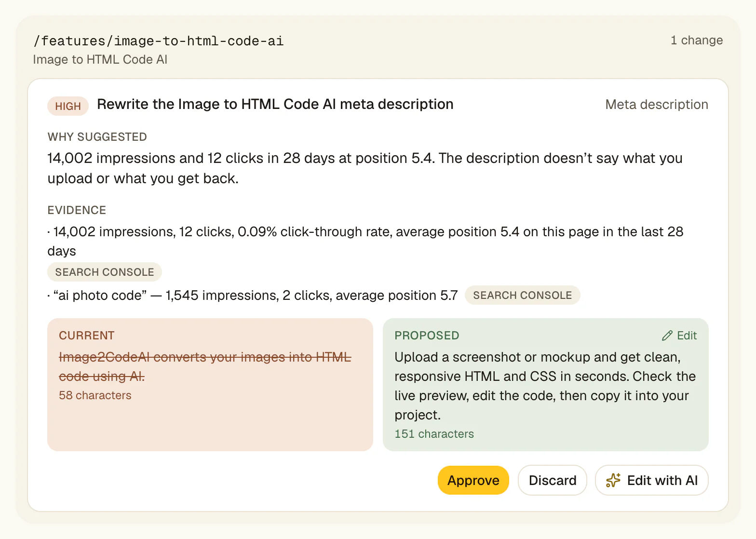The height and width of the screenshot is (539, 756).
Task: Select the /features/image-to-html-code-ai path
Action: click(x=158, y=41)
